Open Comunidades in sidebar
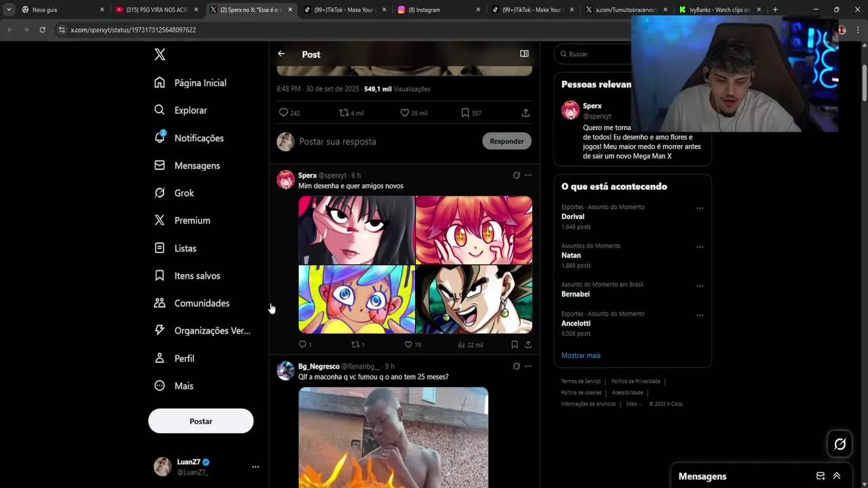Screen dimensions: 868x488 tap(192, 303)
